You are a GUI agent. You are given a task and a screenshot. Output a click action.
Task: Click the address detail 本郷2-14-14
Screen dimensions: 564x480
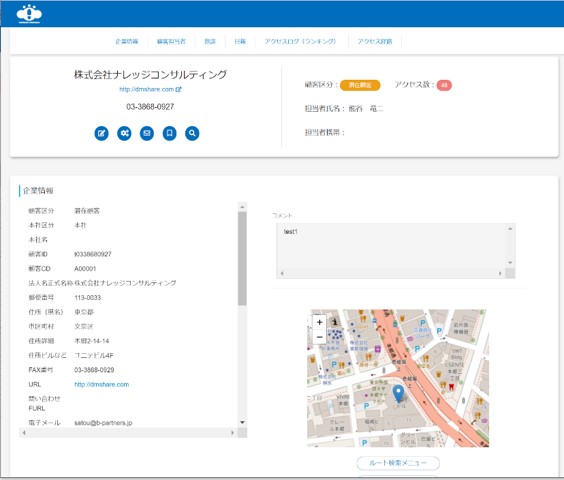[x=92, y=341]
